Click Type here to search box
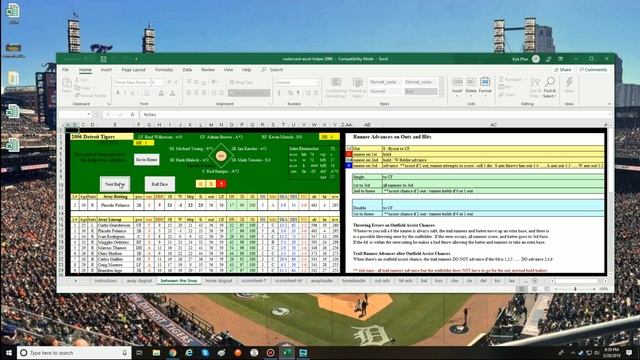 click(73, 353)
